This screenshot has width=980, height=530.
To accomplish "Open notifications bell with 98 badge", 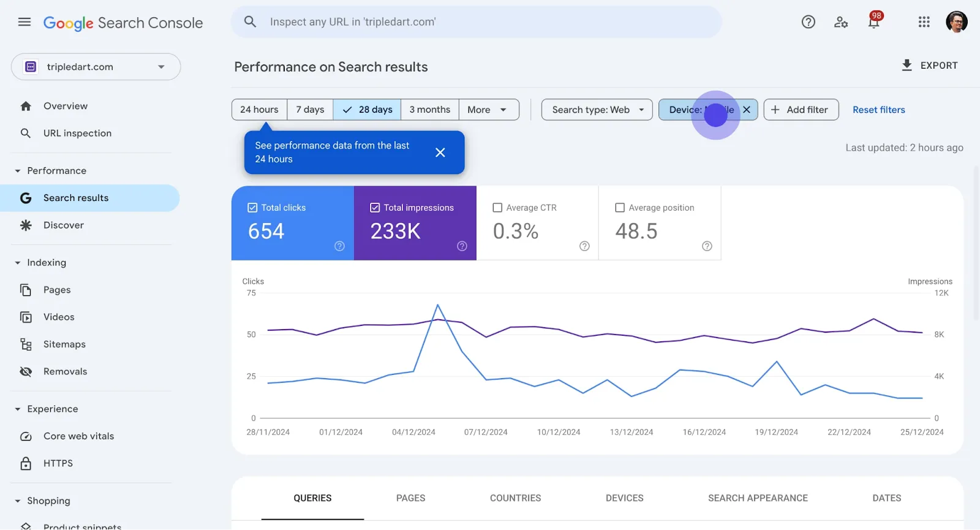I will [874, 21].
